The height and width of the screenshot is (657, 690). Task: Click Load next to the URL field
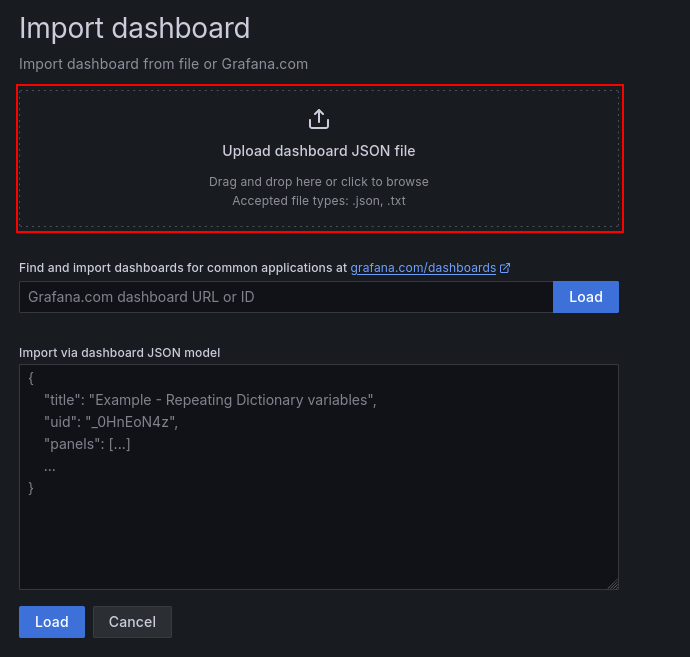tap(586, 297)
